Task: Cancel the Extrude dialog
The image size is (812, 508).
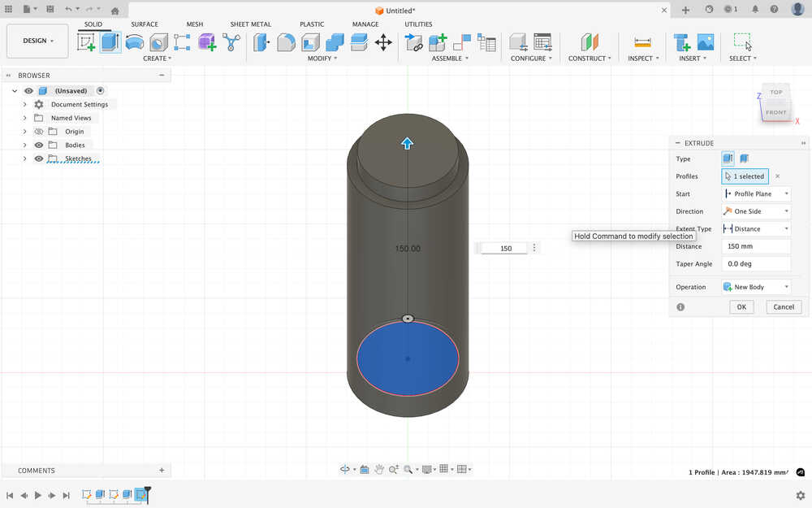Action: coord(784,307)
